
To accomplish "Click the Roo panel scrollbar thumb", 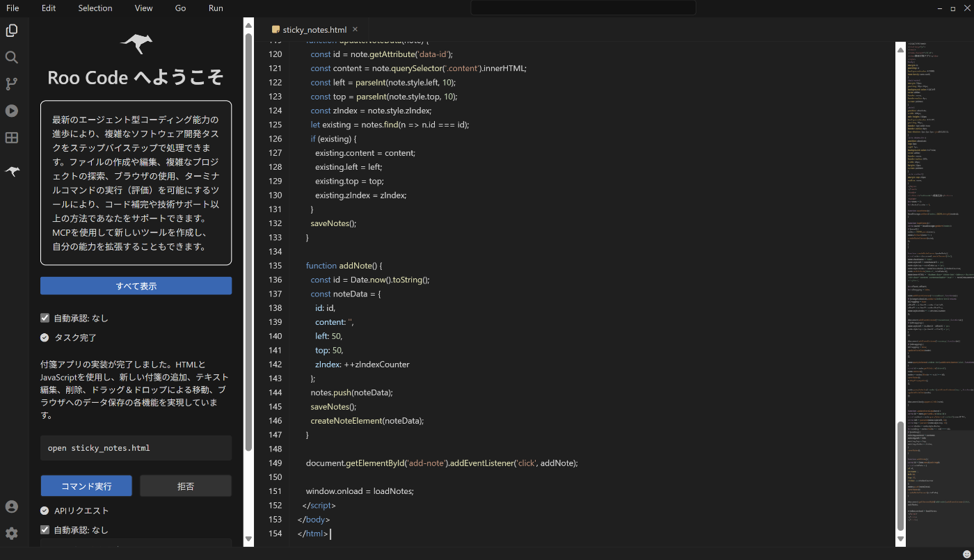I will click(248, 241).
